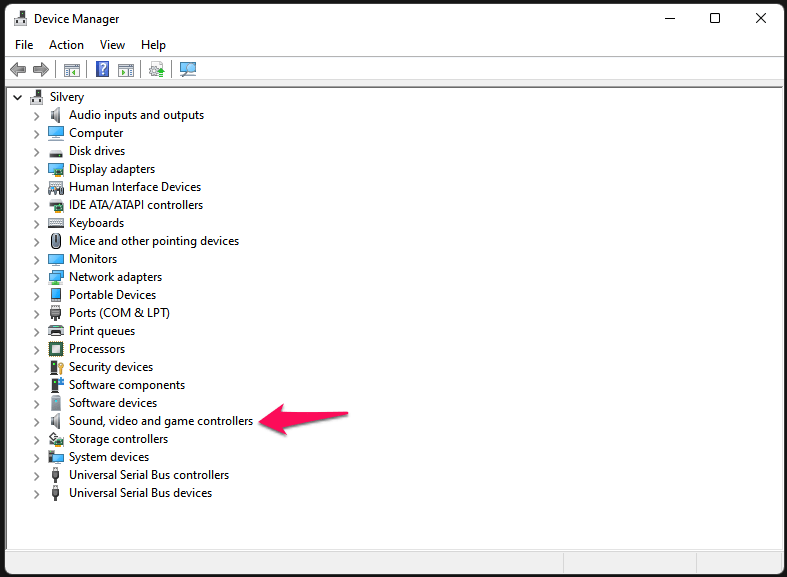Screen dimensions: 787x577
Task: Close the Device Manager window
Action: pyautogui.click(x=761, y=19)
